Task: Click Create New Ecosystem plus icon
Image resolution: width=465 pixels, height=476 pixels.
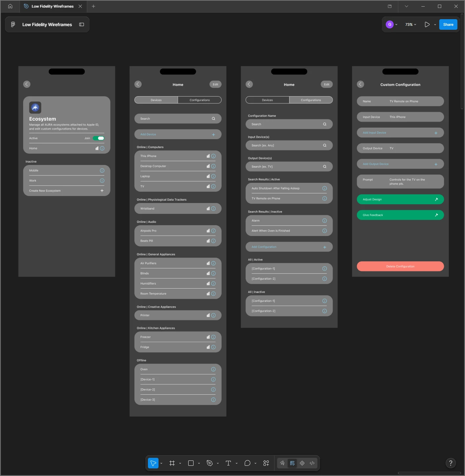Action: pyautogui.click(x=102, y=191)
